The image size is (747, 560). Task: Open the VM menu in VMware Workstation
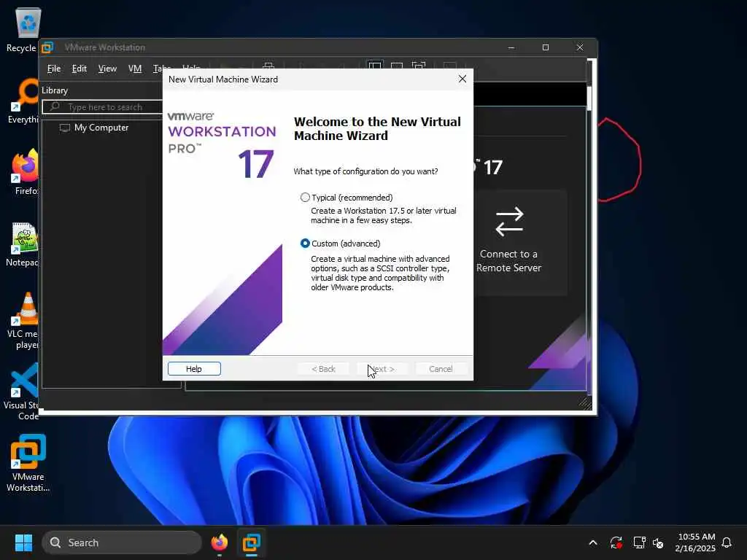(135, 69)
